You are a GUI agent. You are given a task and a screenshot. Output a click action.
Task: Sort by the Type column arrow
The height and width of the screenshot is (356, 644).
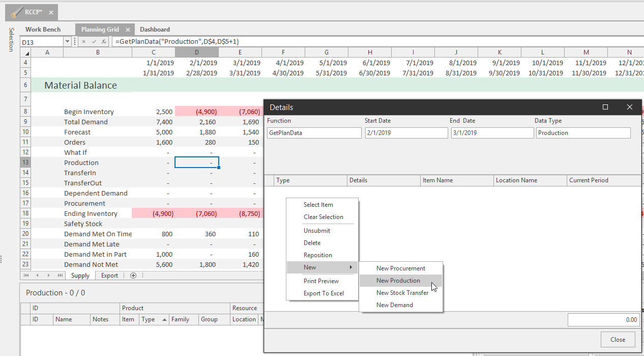[x=164, y=319]
